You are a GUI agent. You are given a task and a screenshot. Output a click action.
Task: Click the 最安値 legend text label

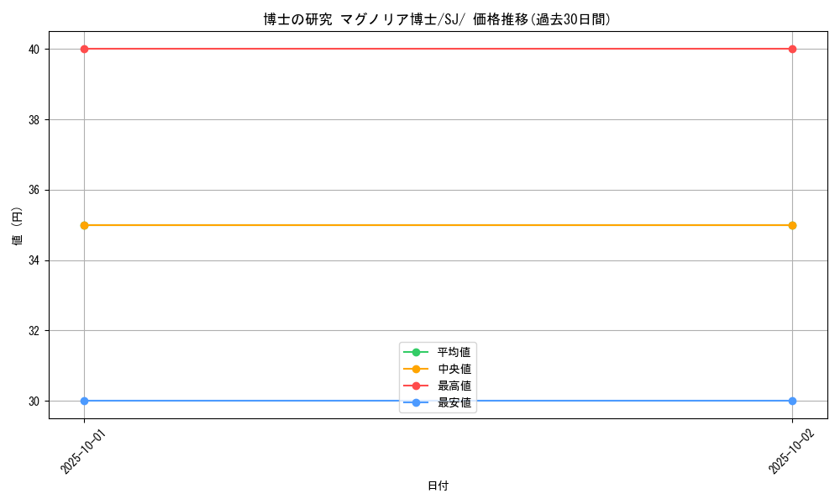coord(454,402)
